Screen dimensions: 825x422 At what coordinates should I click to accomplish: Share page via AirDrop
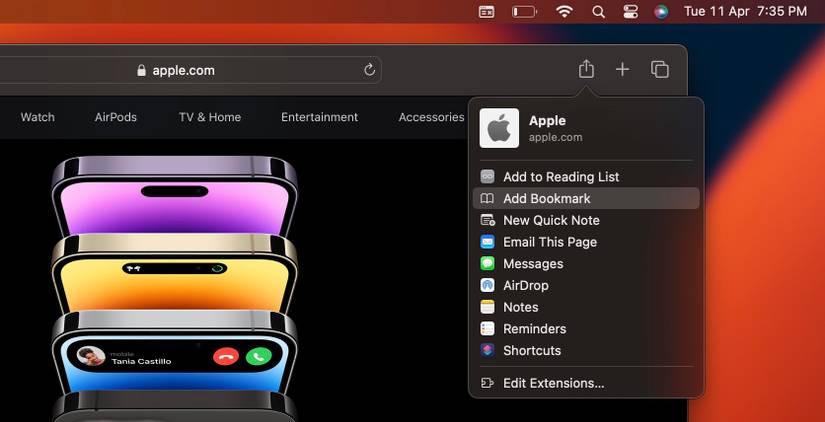point(525,285)
